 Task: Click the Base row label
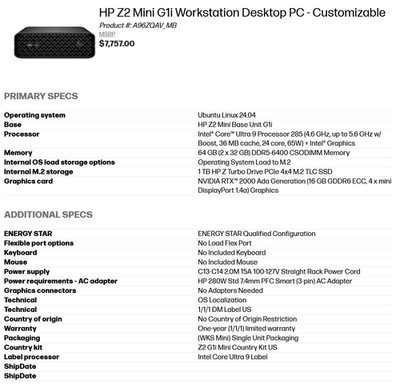[x=13, y=125]
